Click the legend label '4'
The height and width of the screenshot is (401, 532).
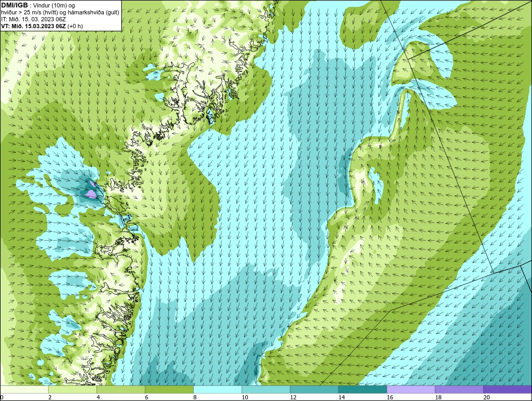click(x=98, y=397)
